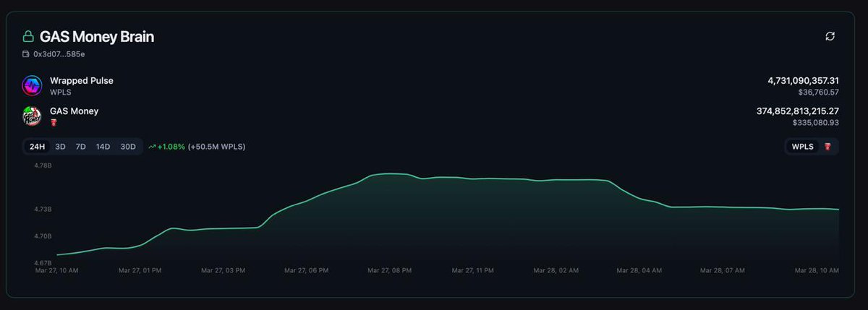The width and height of the screenshot is (868, 310).
Task: Click the Mar 27, 06 PM axis label
Action: tap(307, 270)
